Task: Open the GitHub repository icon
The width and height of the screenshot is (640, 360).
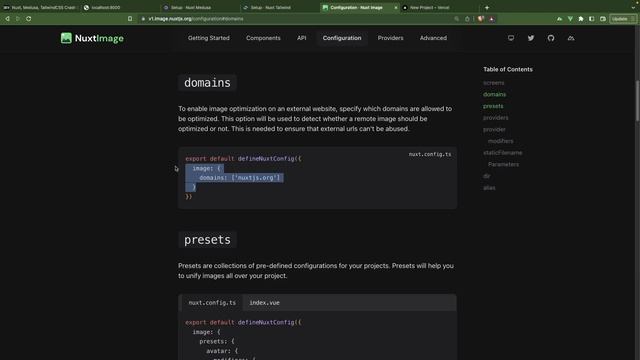Action: pyautogui.click(x=551, y=38)
